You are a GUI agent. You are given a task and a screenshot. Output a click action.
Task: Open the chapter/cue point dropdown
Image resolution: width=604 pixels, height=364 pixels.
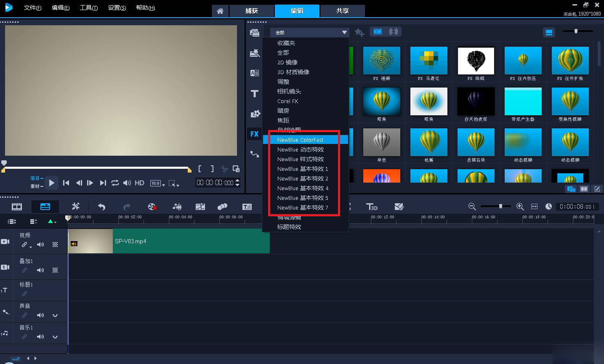[x=52, y=221]
